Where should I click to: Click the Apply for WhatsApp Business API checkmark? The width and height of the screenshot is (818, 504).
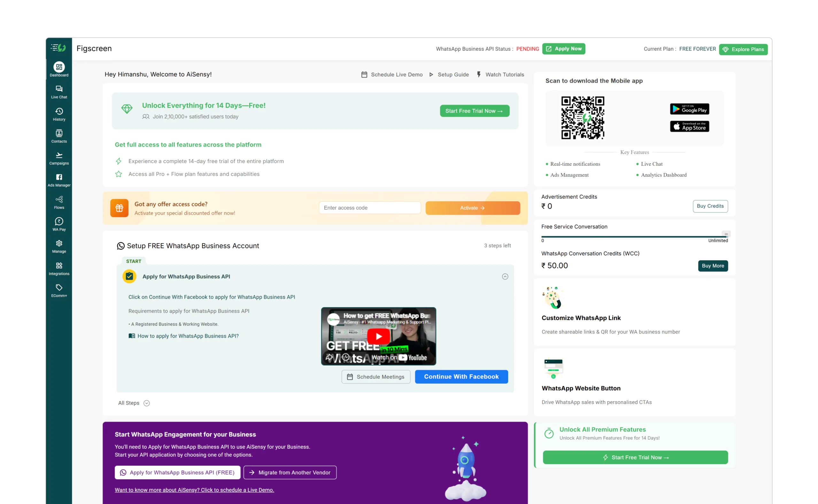[129, 276]
